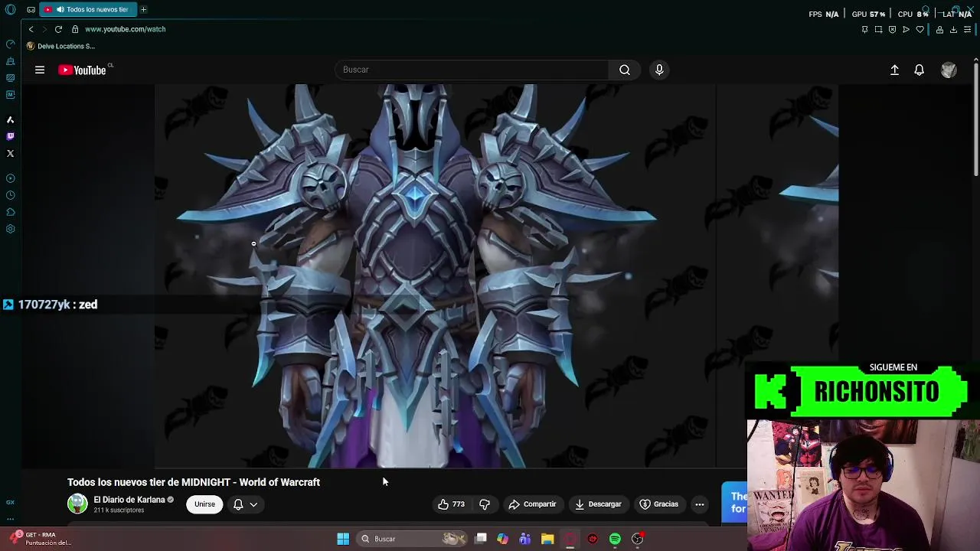Mute the tab via speaker icon
The image size is (980, 551).
tap(60, 9)
